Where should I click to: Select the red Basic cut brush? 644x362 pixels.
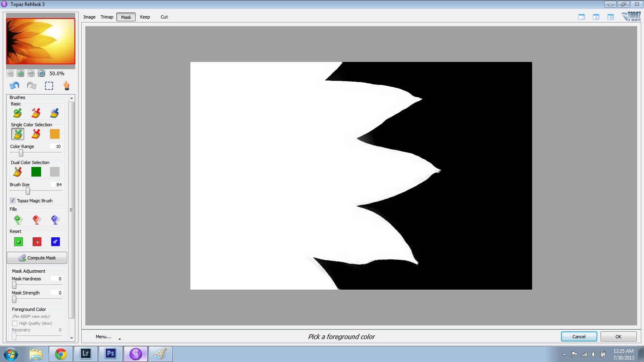point(36,113)
